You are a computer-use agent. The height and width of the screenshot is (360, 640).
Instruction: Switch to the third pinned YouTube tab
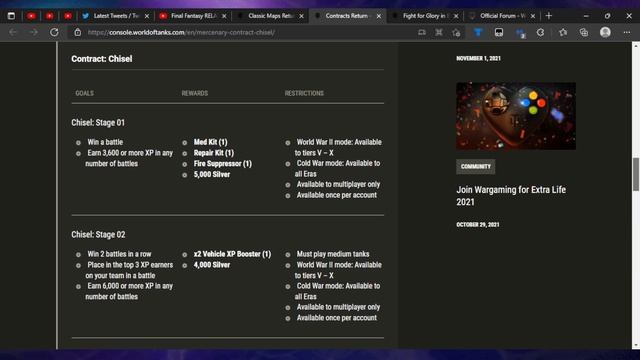[x=68, y=16]
